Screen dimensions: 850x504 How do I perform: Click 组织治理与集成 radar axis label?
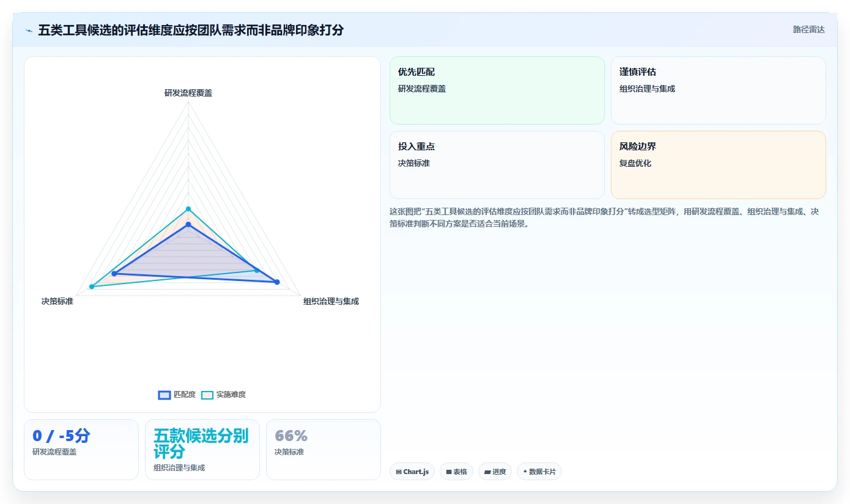tap(331, 301)
